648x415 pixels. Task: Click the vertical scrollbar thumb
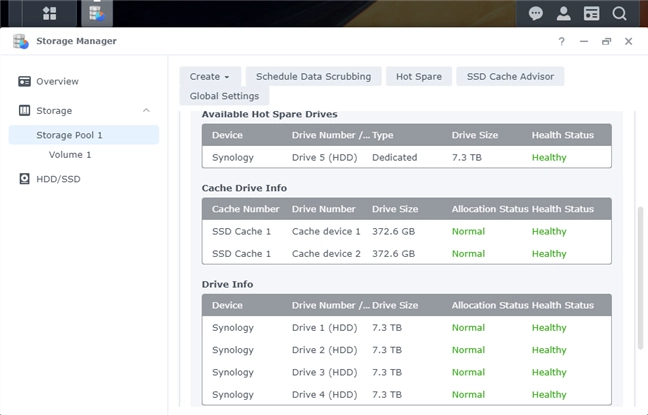click(640, 278)
